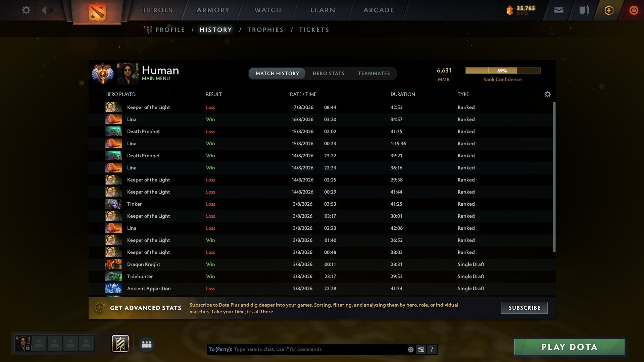Open the Dragon Knight Single Draft match
The height and width of the screenshot is (362, 644).
click(320, 264)
